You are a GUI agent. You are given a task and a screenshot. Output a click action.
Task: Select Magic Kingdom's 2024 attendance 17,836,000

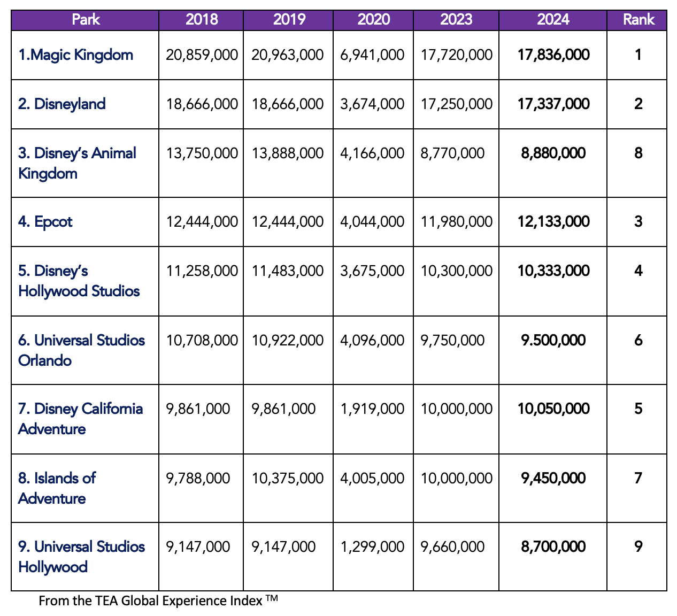pyautogui.click(x=553, y=55)
